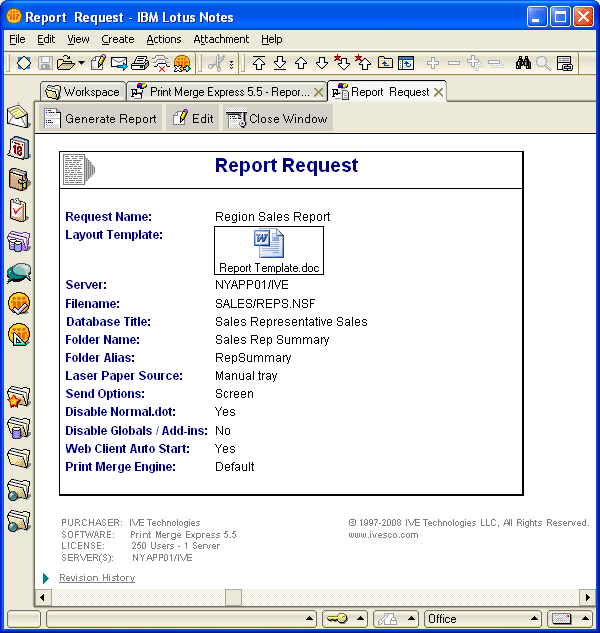Click the Favorite Bookmarks star folder
Image resolution: width=600 pixels, height=633 pixels.
(18, 398)
